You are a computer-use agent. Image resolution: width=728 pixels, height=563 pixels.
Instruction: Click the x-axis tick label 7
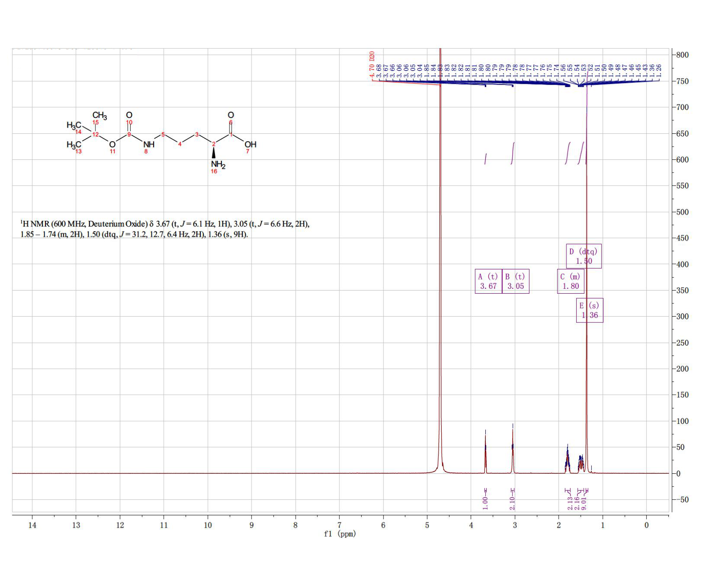[339, 525]
